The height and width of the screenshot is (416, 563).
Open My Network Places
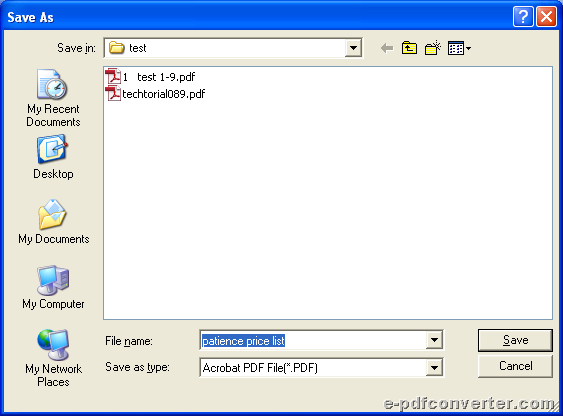pos(53,358)
